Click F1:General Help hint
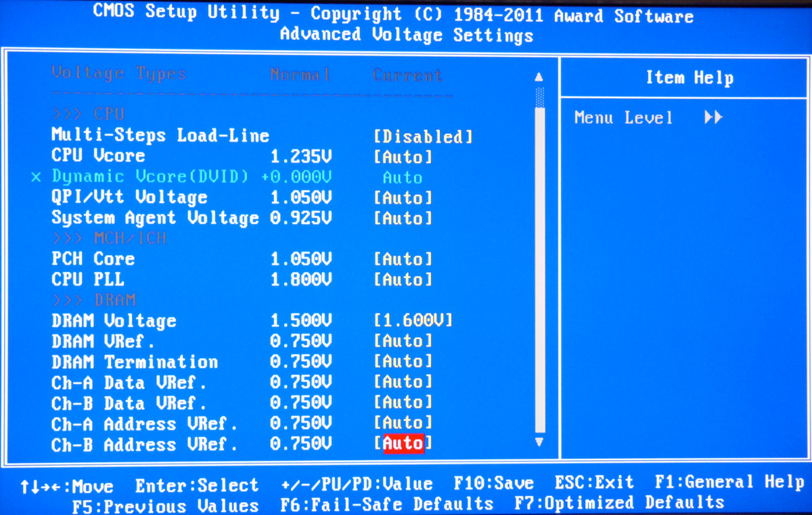 pos(729,482)
